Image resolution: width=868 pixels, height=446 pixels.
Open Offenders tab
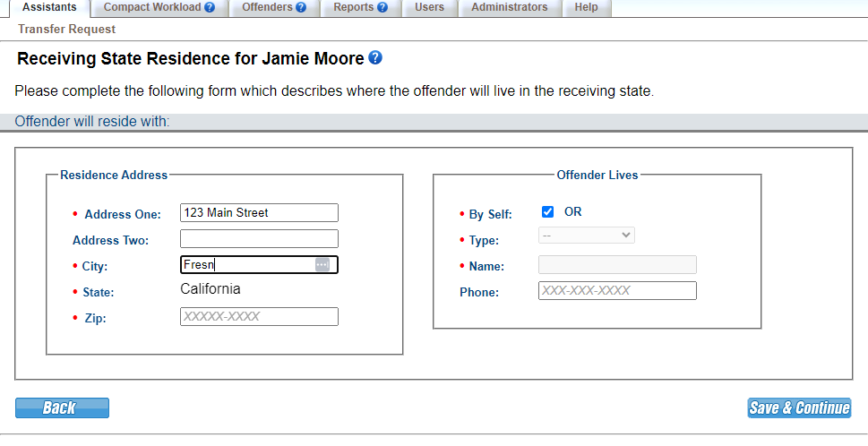point(274,8)
